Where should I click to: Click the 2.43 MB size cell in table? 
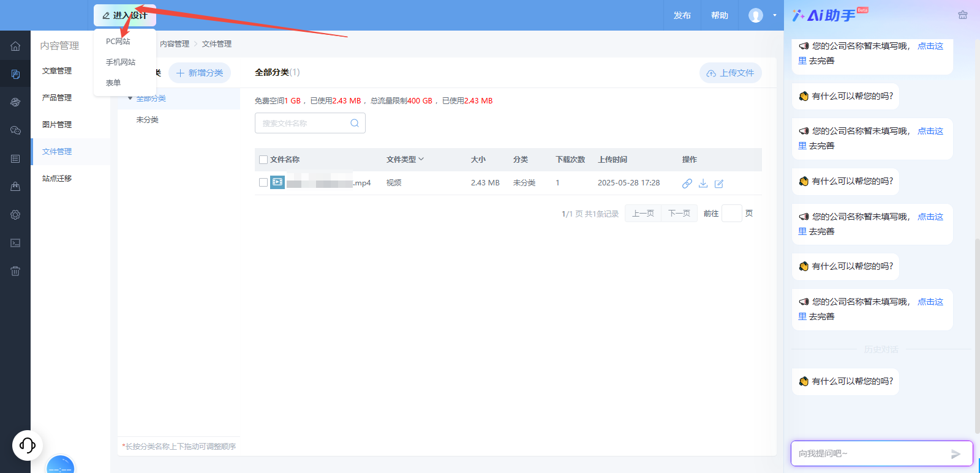click(x=485, y=183)
